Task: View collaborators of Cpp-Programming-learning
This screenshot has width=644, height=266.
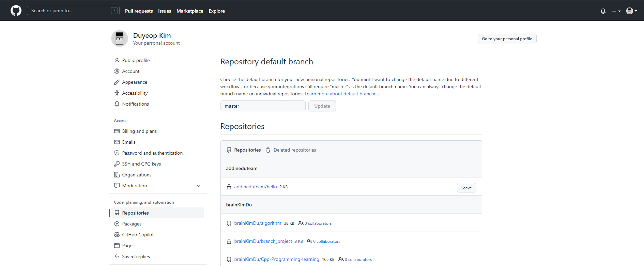Action: 355,260
